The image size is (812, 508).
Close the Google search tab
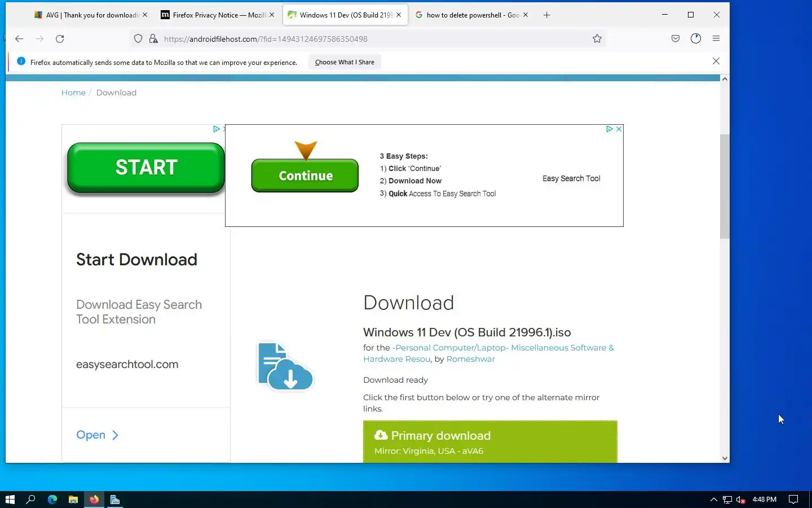pyautogui.click(x=526, y=15)
